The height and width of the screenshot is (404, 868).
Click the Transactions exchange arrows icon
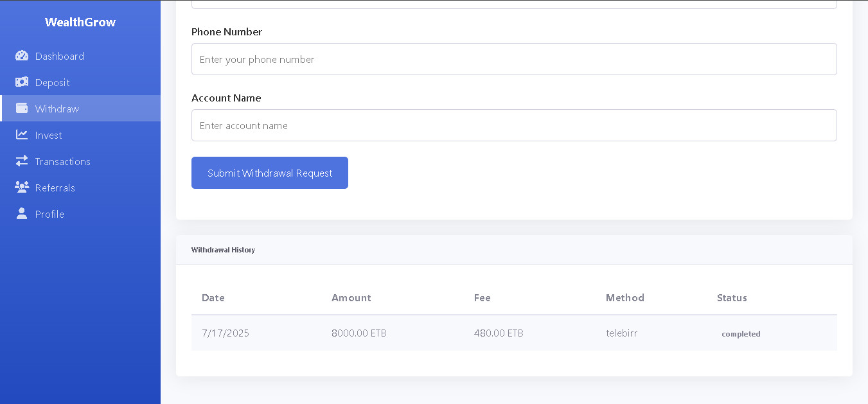pyautogui.click(x=22, y=161)
